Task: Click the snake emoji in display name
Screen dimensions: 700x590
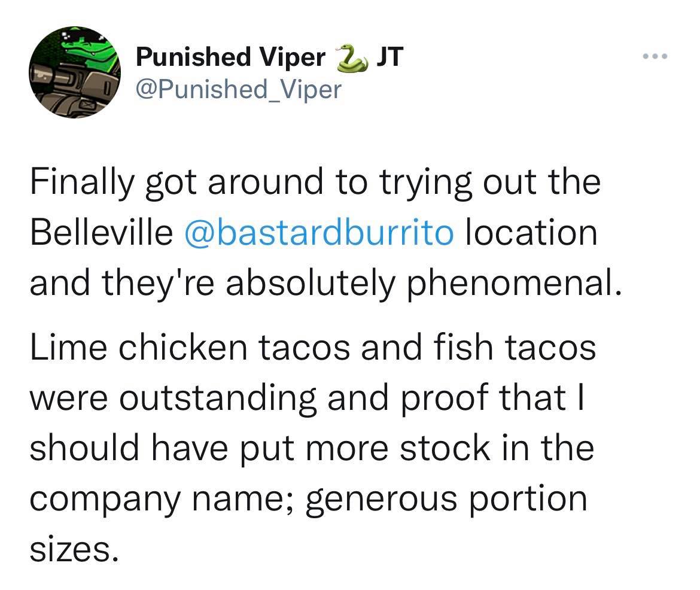Action: pos(351,58)
